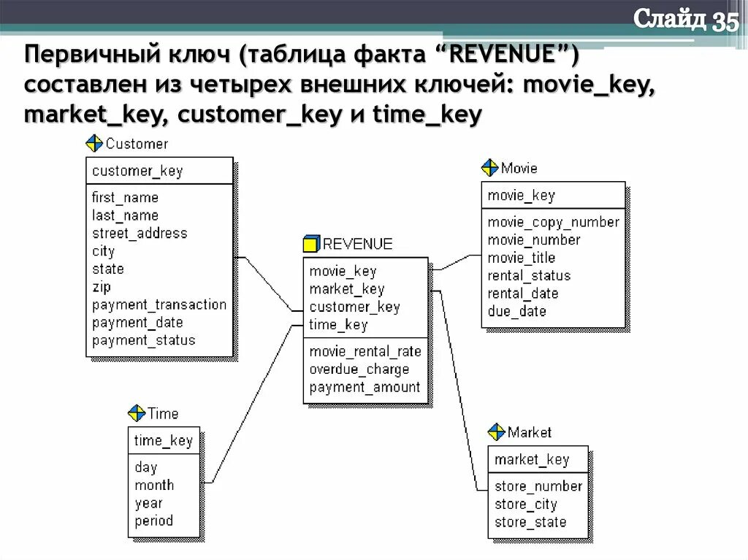Click store_state field in Market table
Image resolution: width=748 pixels, height=560 pixels.
530,522
